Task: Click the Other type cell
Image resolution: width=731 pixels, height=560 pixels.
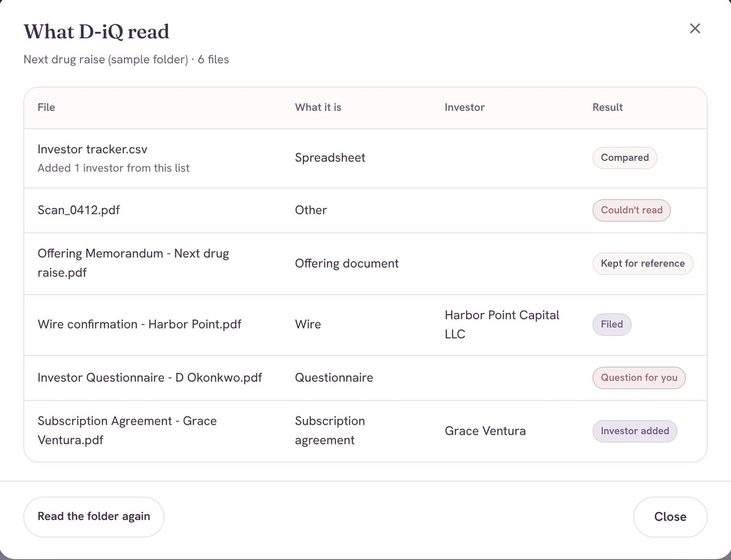Action: pyautogui.click(x=311, y=210)
